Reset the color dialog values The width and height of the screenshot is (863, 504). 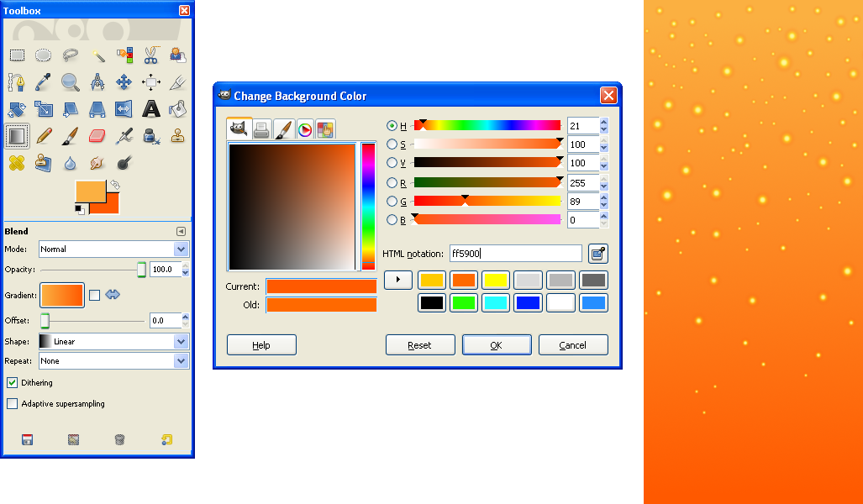pyautogui.click(x=420, y=345)
